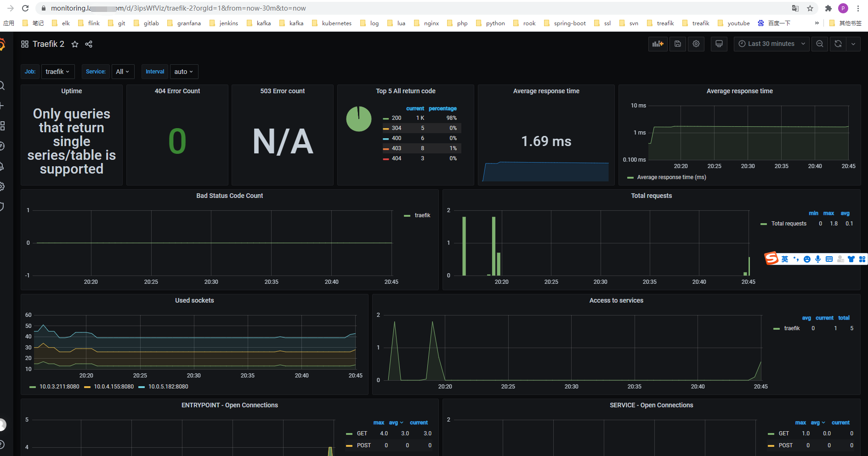Open the Explore compass icon in sidebar

[x=2, y=146]
